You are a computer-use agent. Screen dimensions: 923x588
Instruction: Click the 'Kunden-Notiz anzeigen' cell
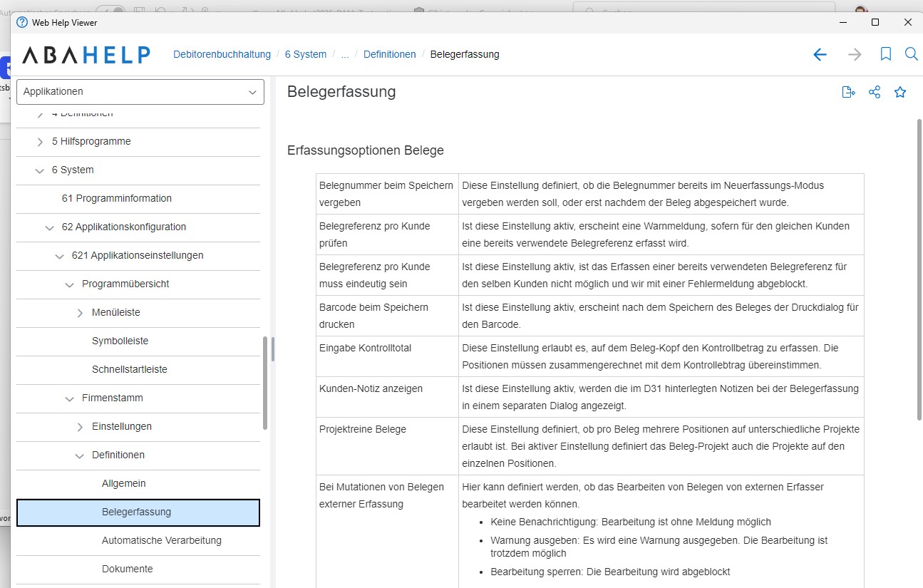(387, 397)
